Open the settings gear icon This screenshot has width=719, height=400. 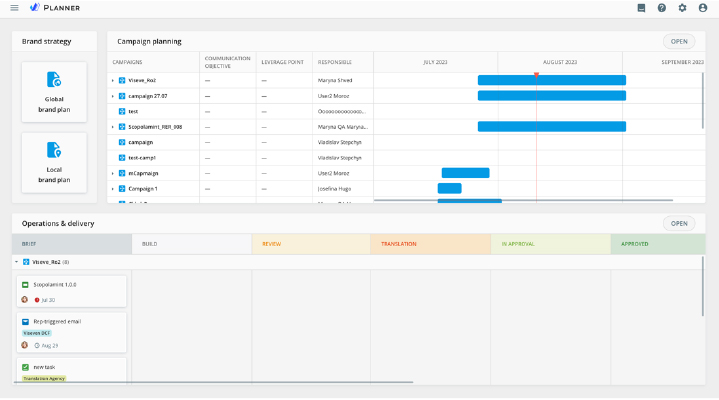tap(682, 8)
